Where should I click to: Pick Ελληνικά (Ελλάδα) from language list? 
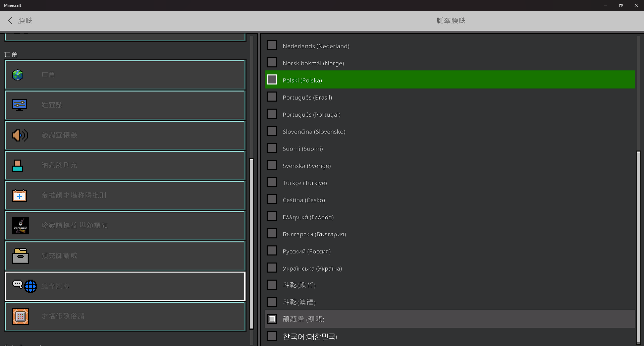pyautogui.click(x=308, y=217)
